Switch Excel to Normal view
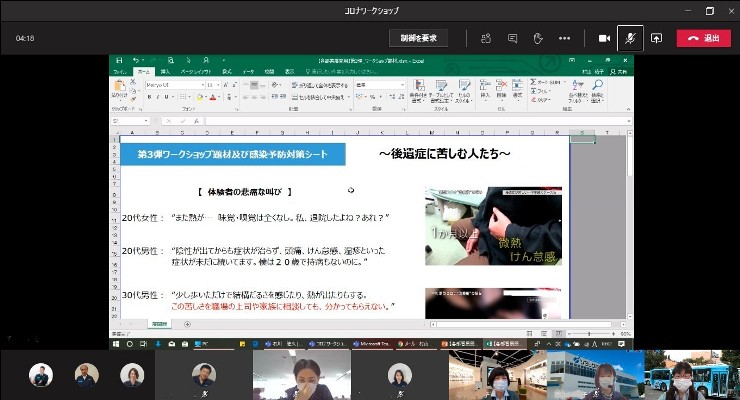 click(529, 333)
